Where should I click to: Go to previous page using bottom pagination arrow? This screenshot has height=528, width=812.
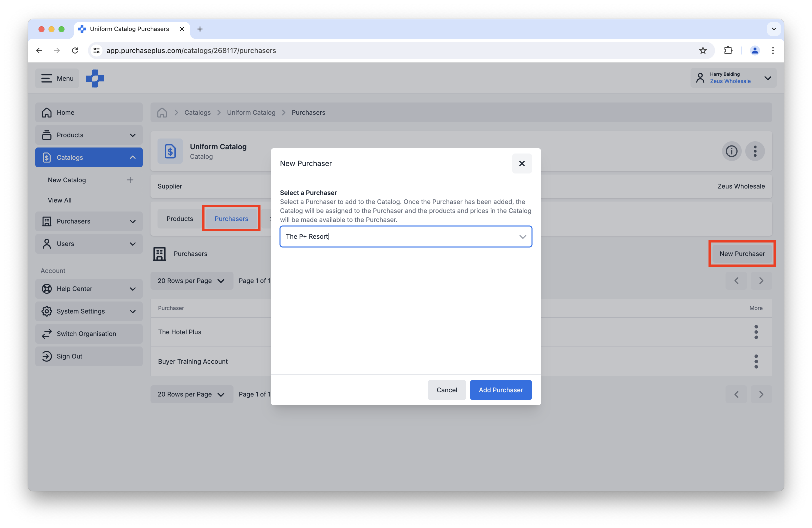pos(736,394)
